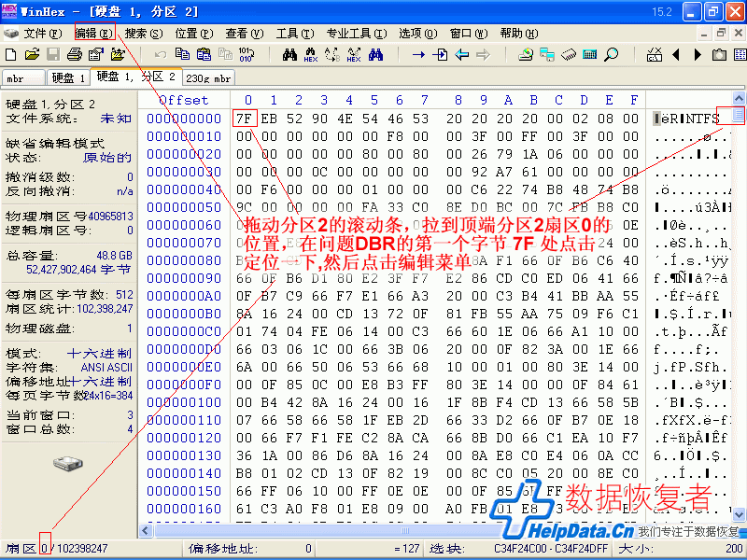Viewport: 747px width, 560px height.
Task: Click the vertical scrollbar up arrow
Action: (x=739, y=99)
